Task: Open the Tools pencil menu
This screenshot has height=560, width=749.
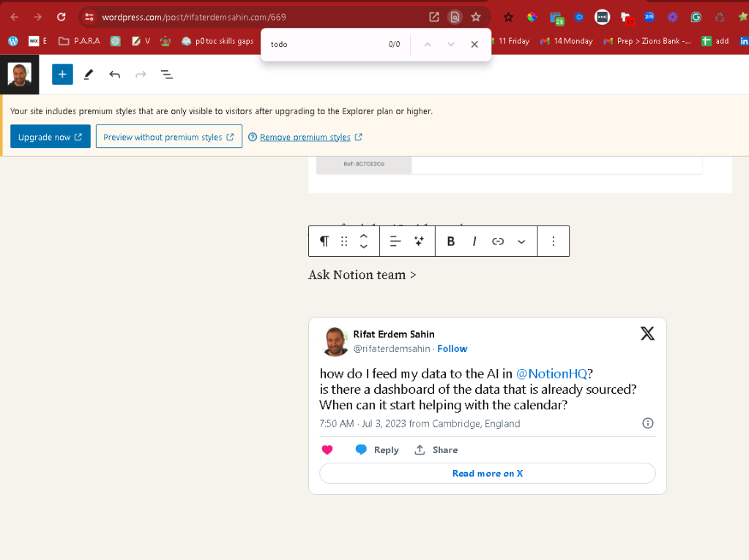Action: pos(89,75)
